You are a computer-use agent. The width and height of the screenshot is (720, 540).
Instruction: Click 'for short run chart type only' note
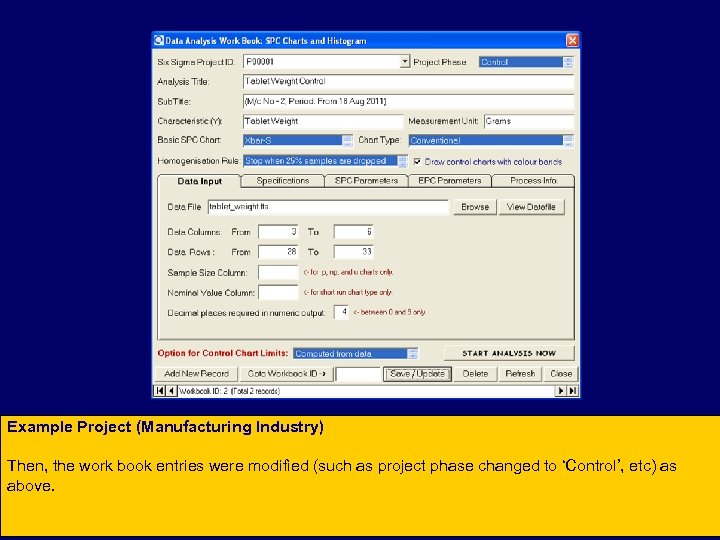pos(348,292)
